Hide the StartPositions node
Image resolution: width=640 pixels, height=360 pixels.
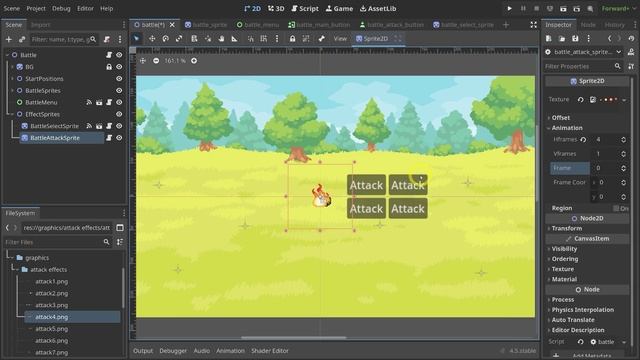[x=119, y=78]
